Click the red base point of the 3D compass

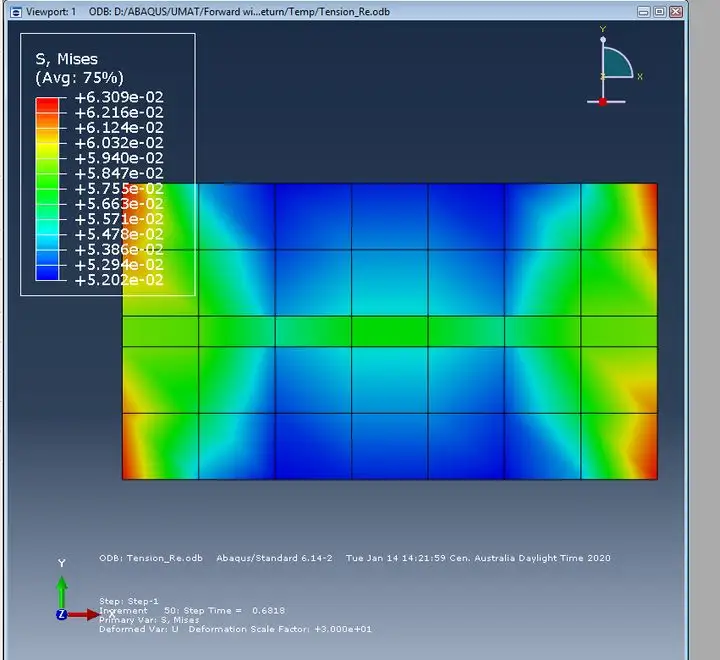tap(603, 102)
